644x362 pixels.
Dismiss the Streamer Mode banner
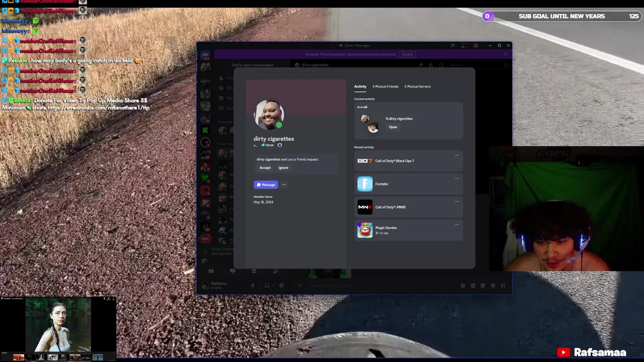(506, 54)
